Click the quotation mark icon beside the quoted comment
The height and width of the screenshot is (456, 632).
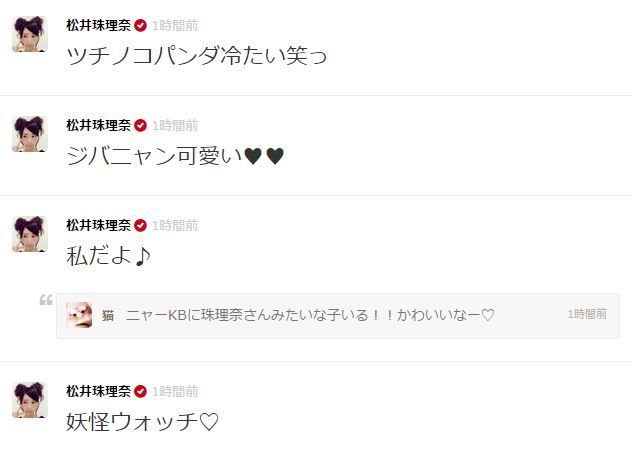[46, 300]
